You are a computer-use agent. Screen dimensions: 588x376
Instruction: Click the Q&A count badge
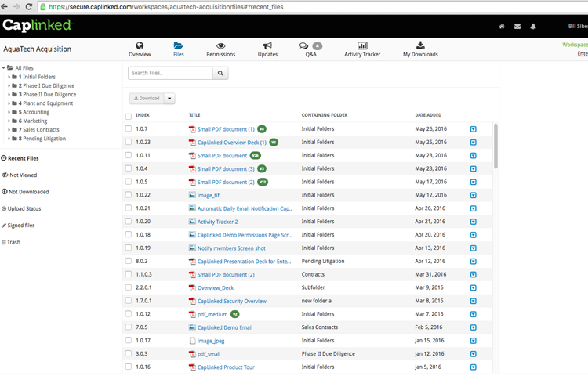(318, 46)
